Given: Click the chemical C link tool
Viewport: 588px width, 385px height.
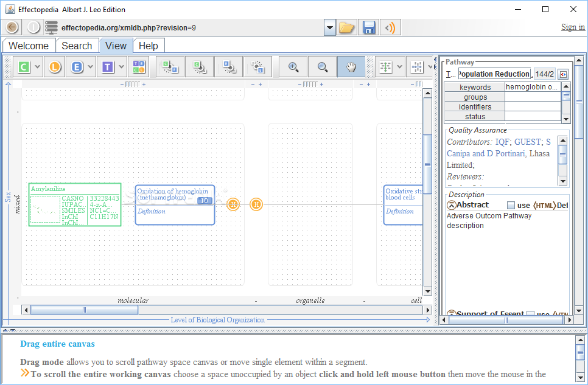Looking at the screenshot, I should point(199,67).
